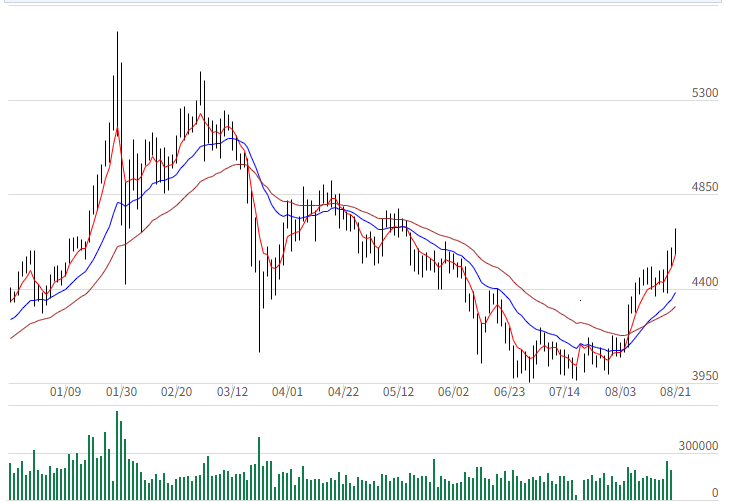This screenshot has height=504, width=730.
Task: Select the 05/12 date on axis
Action: [x=398, y=391]
